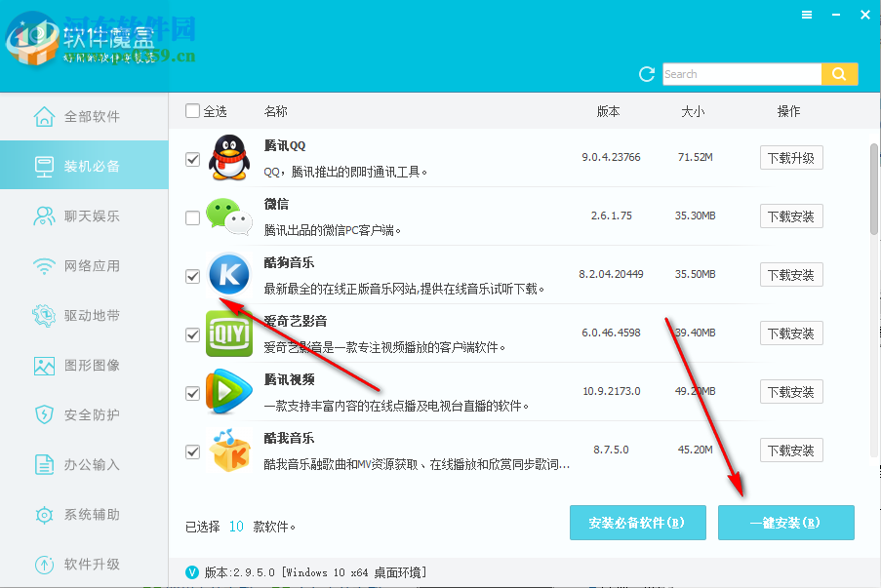Viewport: 881px width, 588px height.
Task: Click the 操作 column header
Action: coord(789,111)
